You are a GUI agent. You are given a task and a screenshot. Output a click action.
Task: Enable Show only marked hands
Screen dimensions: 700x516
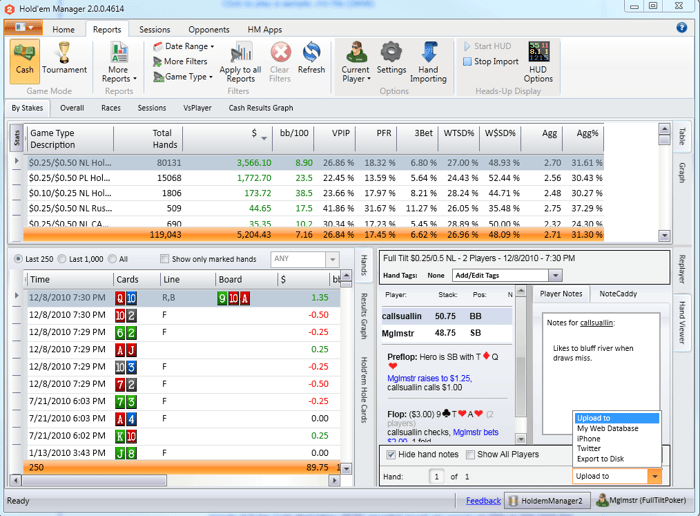[x=165, y=259]
